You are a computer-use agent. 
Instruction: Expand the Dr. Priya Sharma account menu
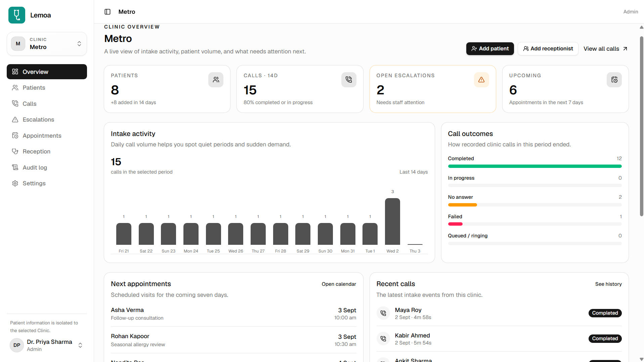coord(47,345)
